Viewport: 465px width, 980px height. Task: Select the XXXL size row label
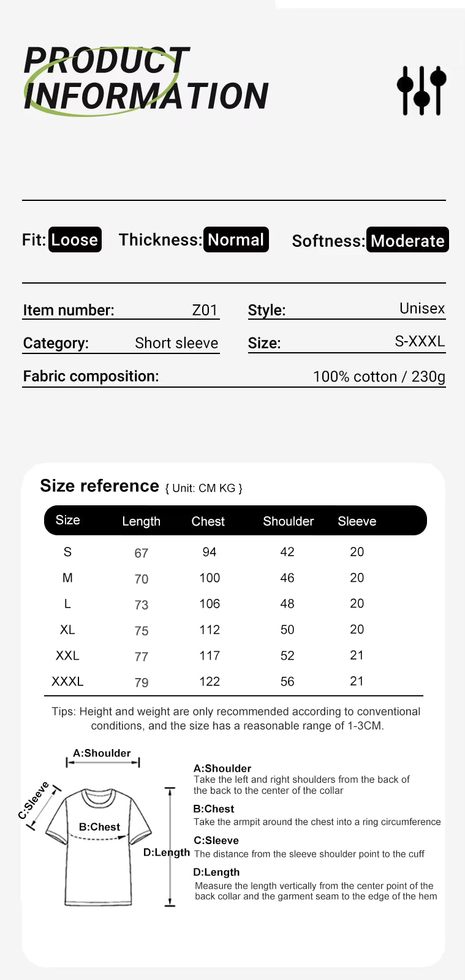pyautogui.click(x=67, y=681)
